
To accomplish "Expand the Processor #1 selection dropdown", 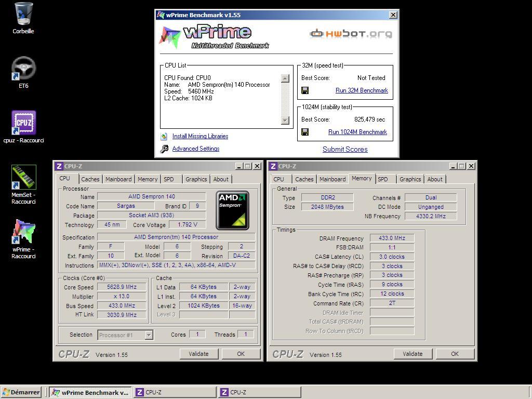I will pyautogui.click(x=149, y=335).
